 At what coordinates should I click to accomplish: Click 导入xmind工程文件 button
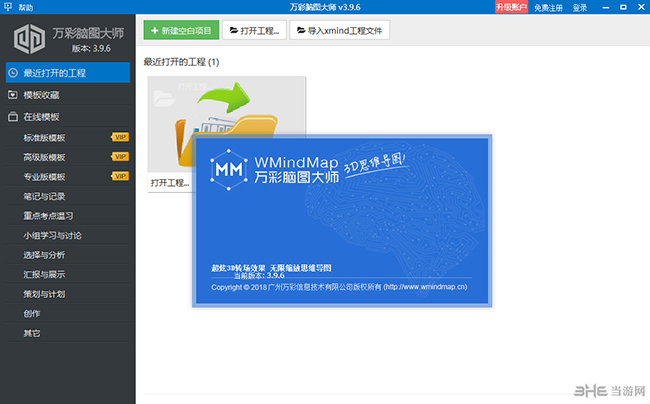339,31
